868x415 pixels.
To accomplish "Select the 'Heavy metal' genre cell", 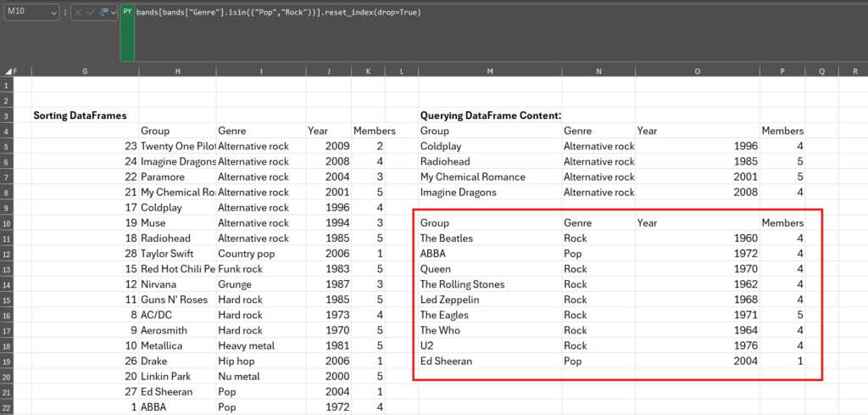I will [261, 345].
